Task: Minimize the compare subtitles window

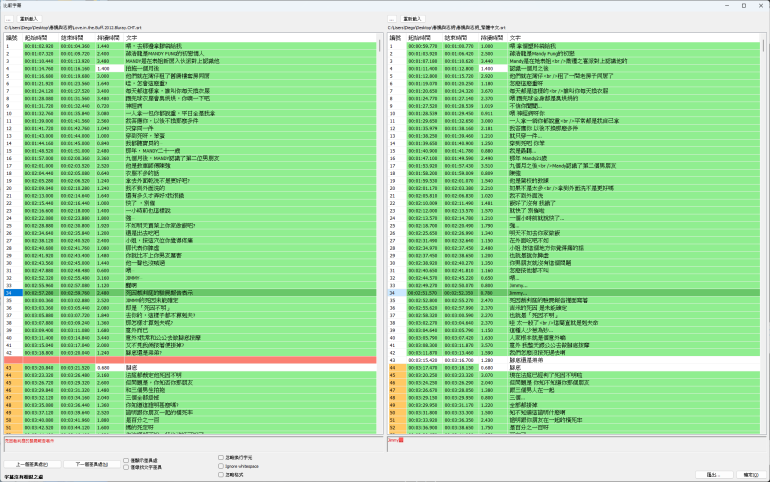Action: (728, 5)
